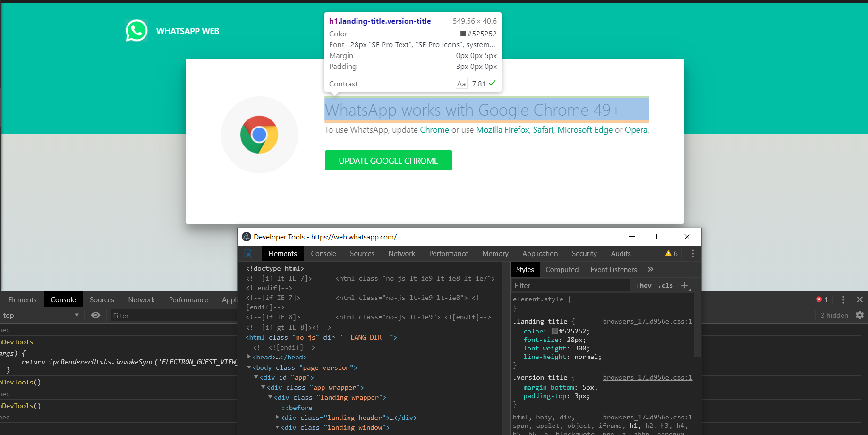
Task: Open Security tab in Developer Tools window
Action: (584, 254)
